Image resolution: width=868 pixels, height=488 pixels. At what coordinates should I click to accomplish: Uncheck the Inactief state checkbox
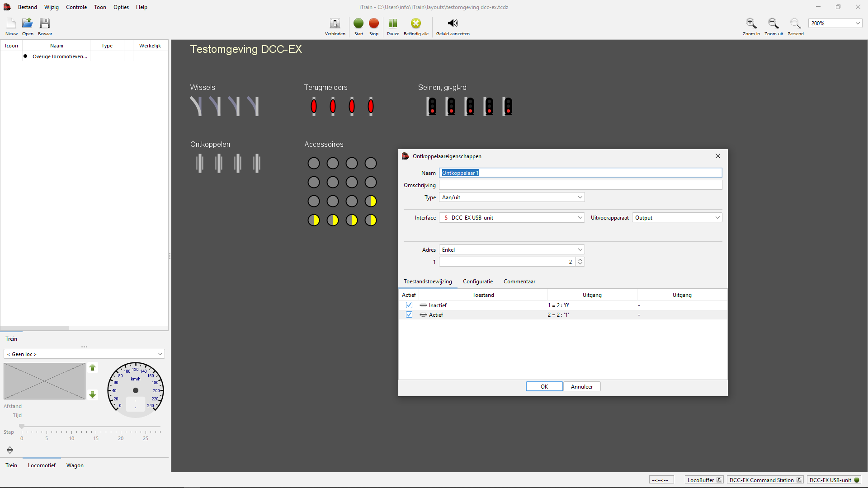(409, 305)
